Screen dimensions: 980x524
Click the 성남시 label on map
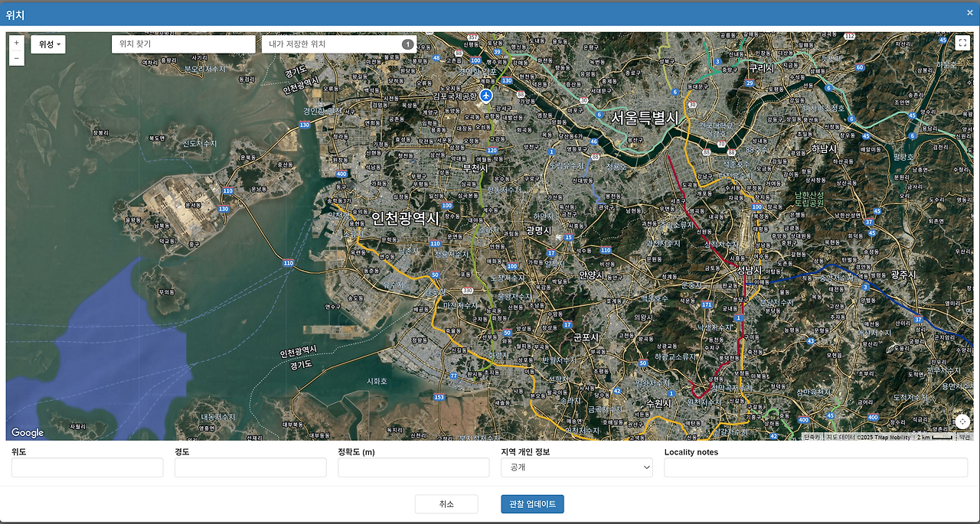click(x=749, y=270)
